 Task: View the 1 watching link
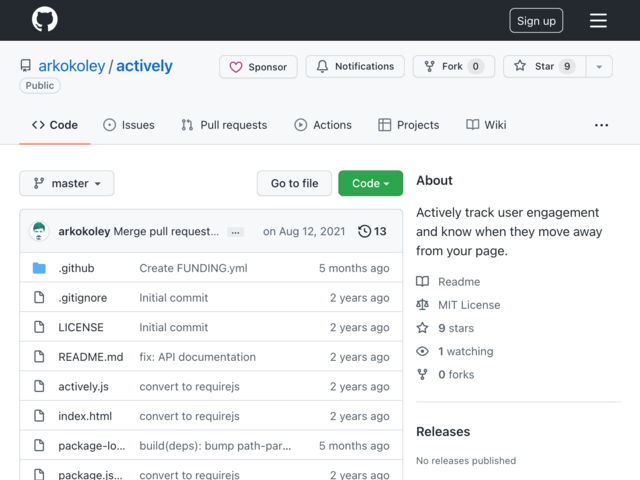pos(466,351)
